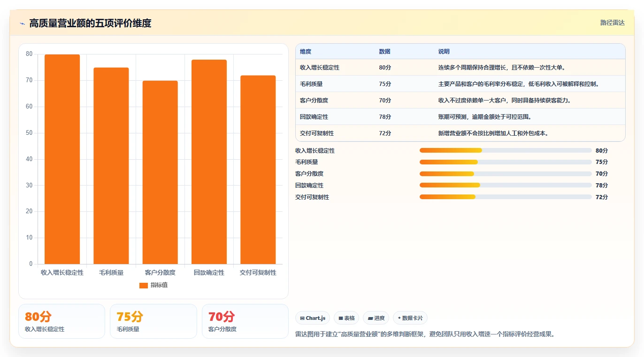The height and width of the screenshot is (357, 644).
Task: Click the 交付可复制性 bar in the chart
Action: coord(258,170)
